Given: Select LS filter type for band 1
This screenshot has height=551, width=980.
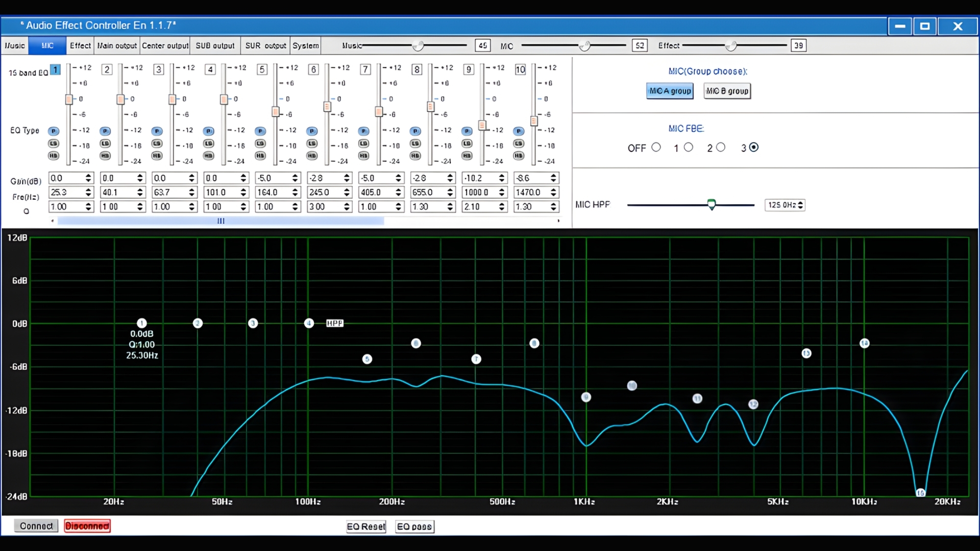Looking at the screenshot, I should [53, 144].
